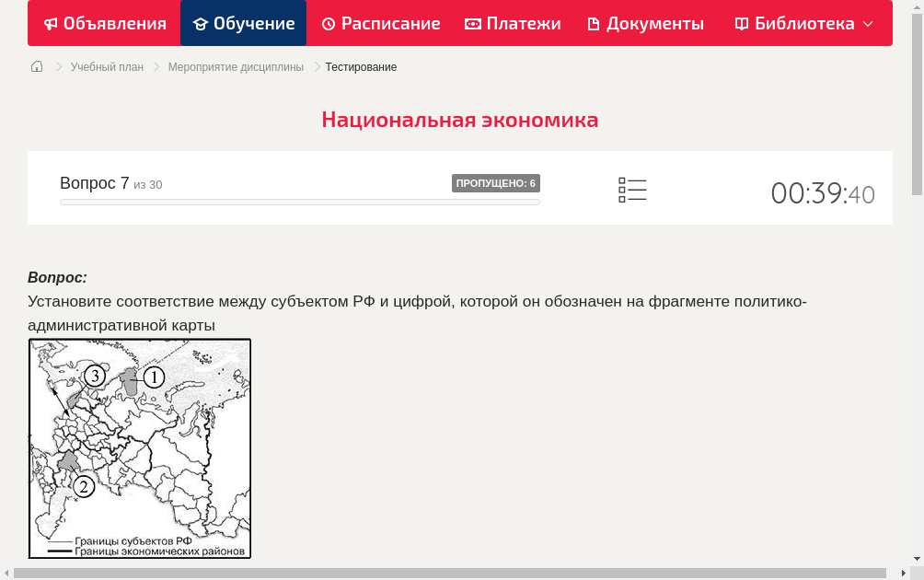The height and width of the screenshot is (580, 924).
Task: Click the question progress bar
Action: coord(299,202)
